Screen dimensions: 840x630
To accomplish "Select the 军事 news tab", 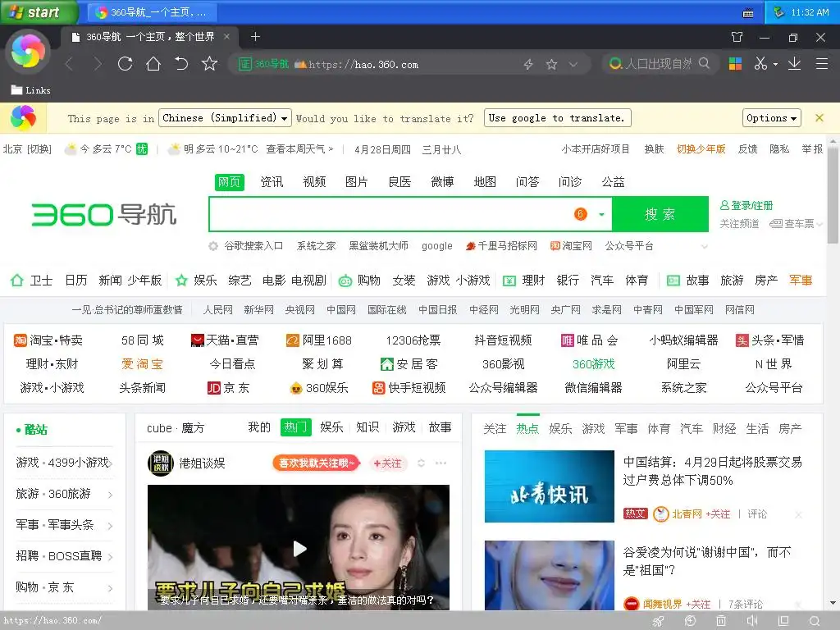I will (626, 428).
